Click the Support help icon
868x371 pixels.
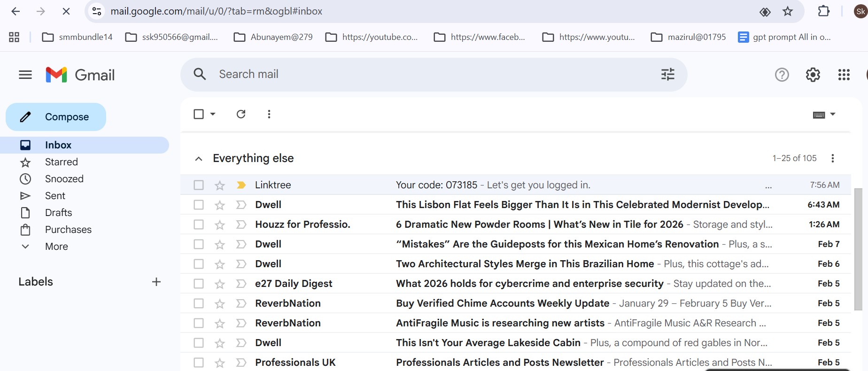pos(782,75)
